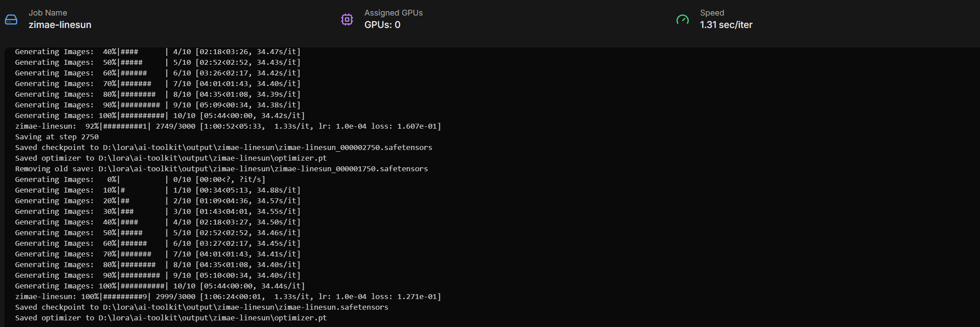Click the purple GPU chip icon
Image resolution: width=980 pixels, height=327 pixels.
(x=347, y=20)
